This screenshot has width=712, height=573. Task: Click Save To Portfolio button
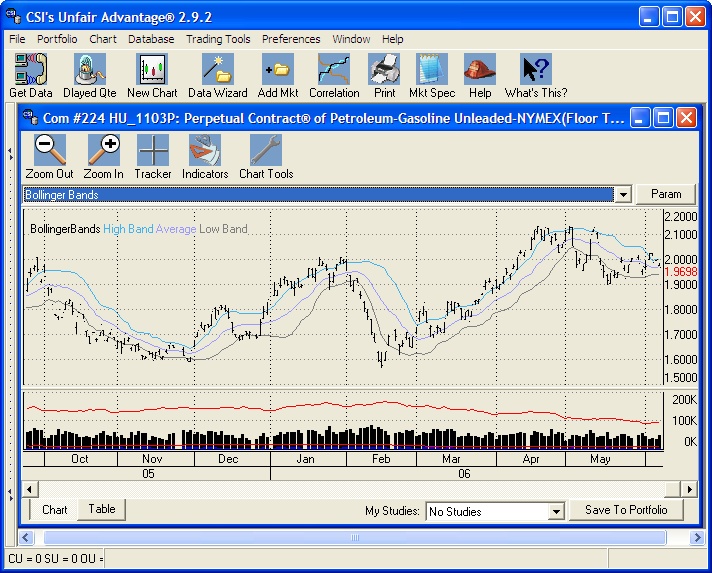point(626,510)
